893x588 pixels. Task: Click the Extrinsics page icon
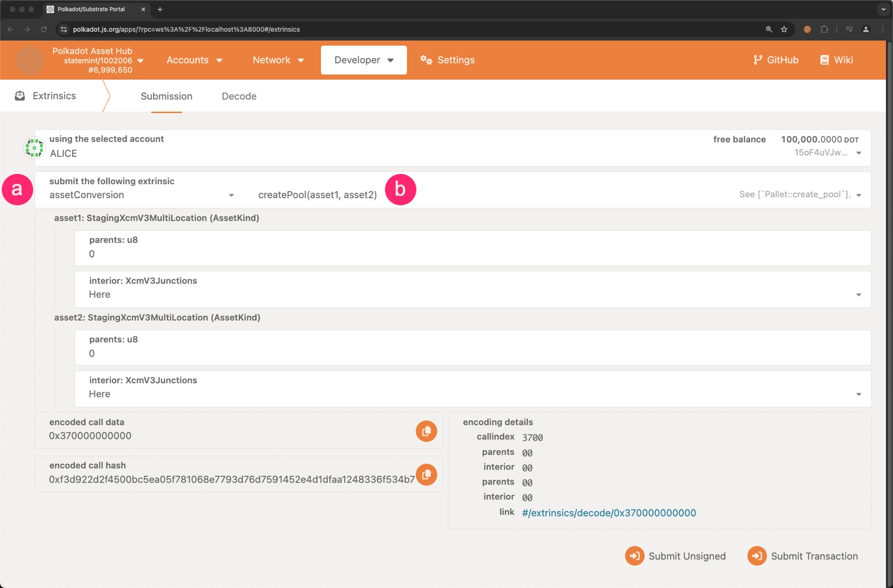[20, 96]
